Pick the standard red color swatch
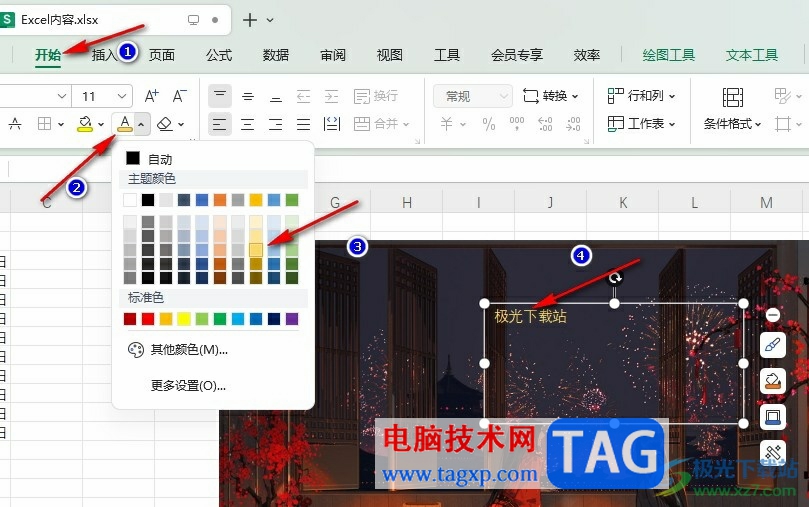This screenshot has height=507, width=809. (x=148, y=319)
